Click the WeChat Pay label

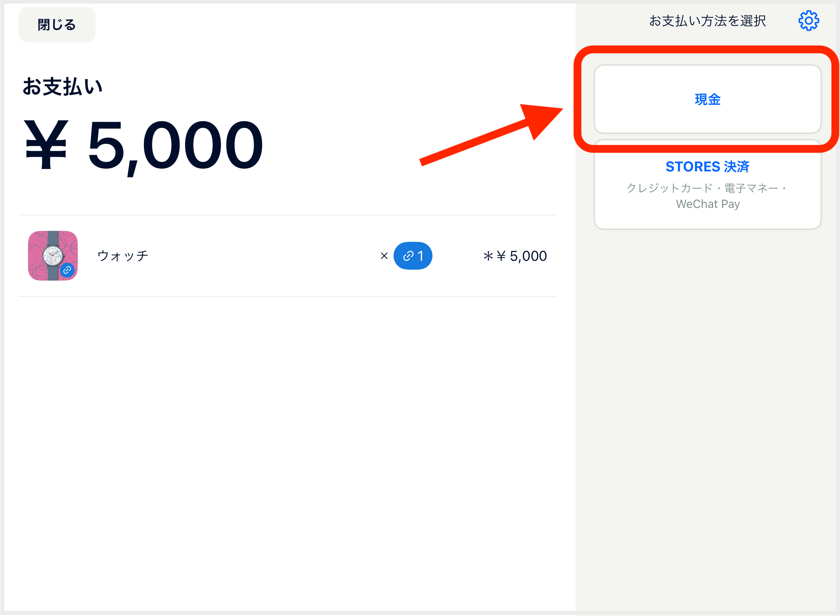708,204
